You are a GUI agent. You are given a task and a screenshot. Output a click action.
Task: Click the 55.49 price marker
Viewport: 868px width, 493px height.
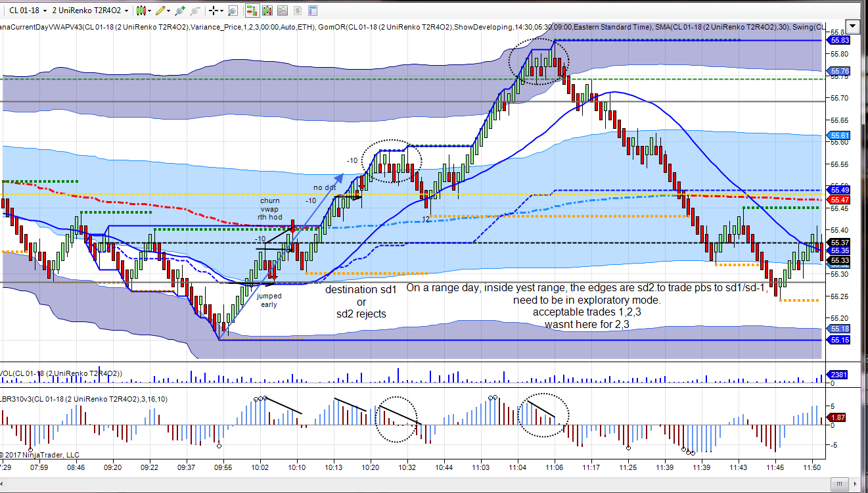point(840,191)
